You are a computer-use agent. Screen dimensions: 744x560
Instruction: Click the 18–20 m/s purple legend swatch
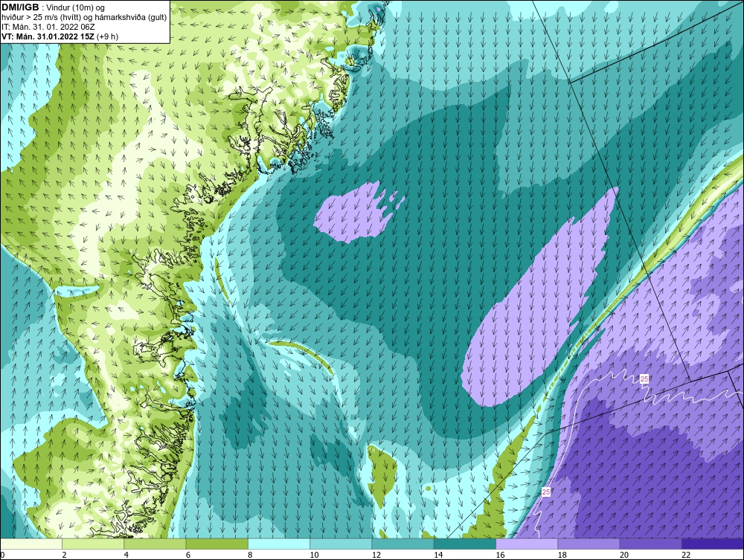(x=589, y=544)
